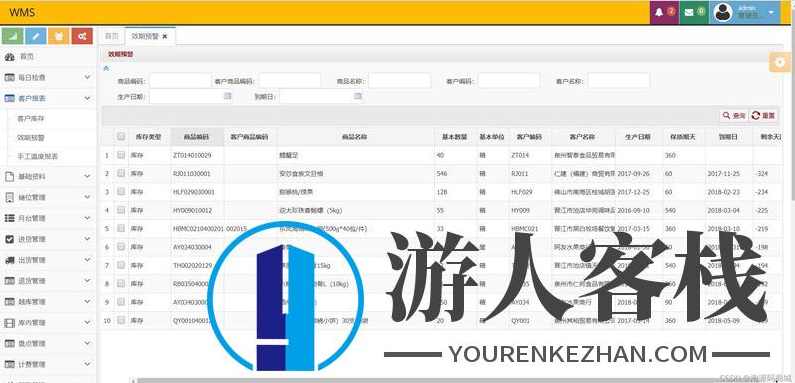Expand the 储位管理 menu chevron

tap(87, 197)
